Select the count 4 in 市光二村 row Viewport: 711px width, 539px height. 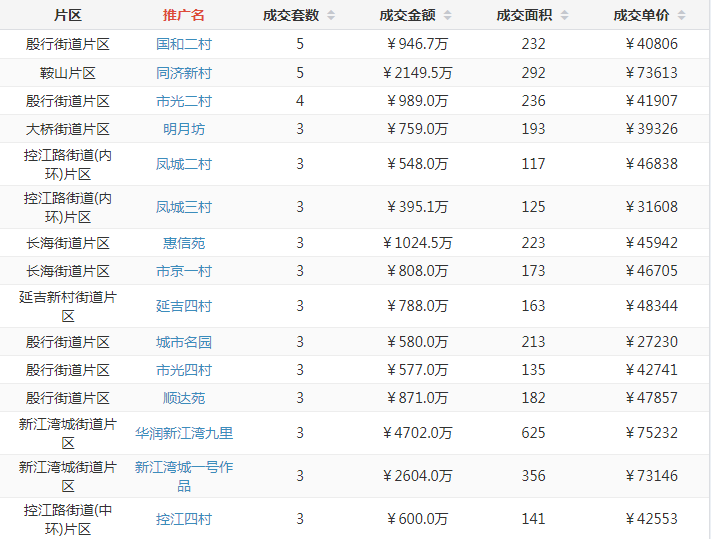point(300,101)
